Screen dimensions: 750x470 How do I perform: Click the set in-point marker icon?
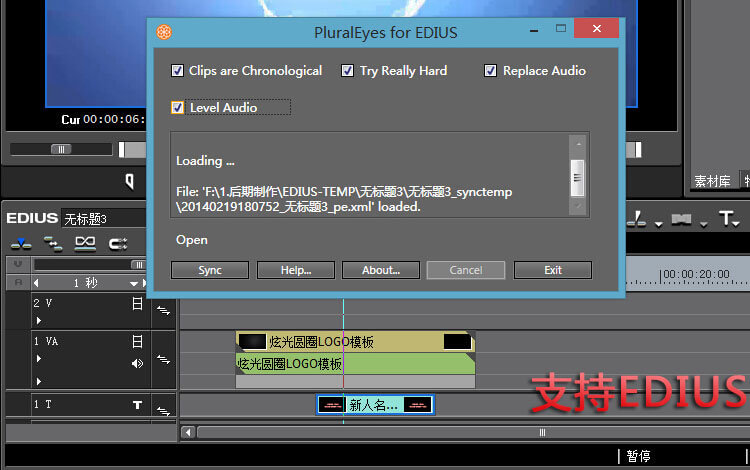point(130,181)
